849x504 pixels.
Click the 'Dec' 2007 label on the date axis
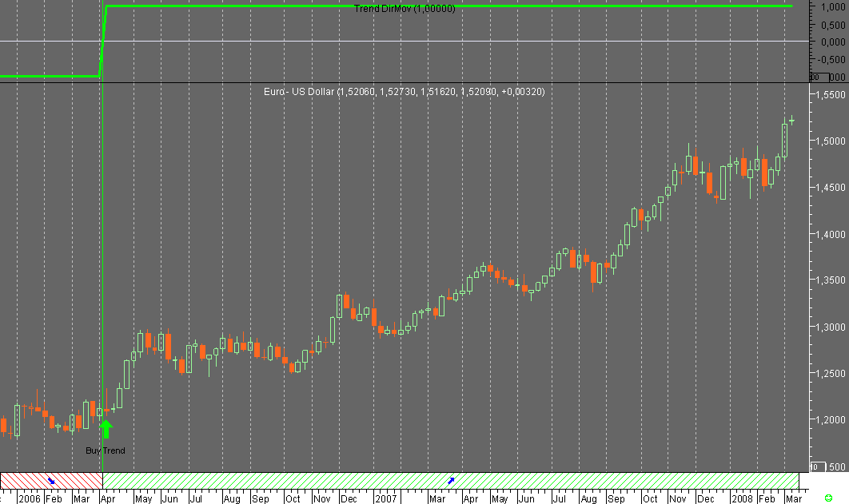[x=706, y=498]
